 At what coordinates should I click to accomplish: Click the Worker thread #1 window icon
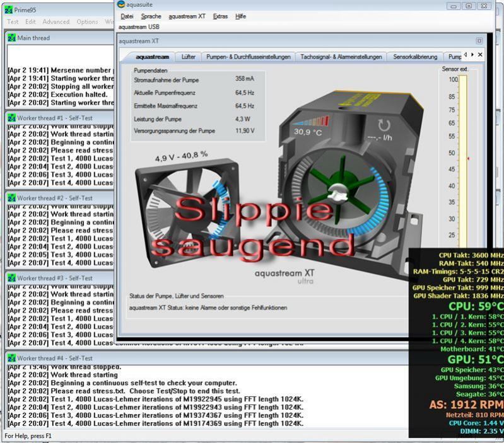[x=11, y=118]
